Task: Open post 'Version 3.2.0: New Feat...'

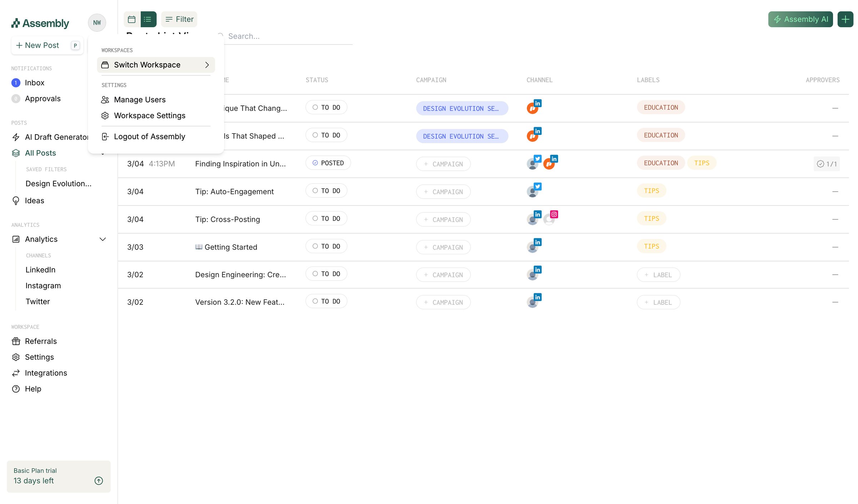Action: (240, 303)
